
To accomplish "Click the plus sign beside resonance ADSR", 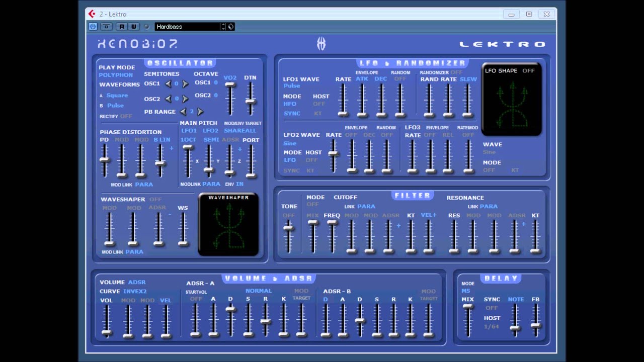I will click(x=523, y=224).
